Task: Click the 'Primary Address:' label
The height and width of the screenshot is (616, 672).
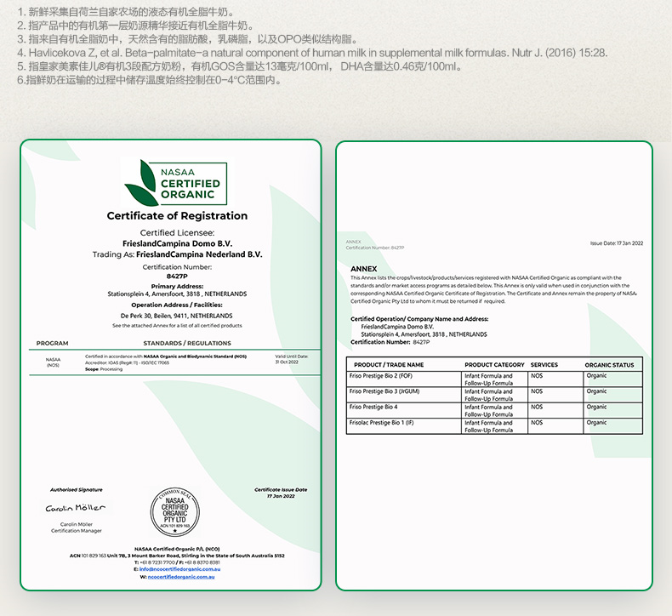Action: 177,287
